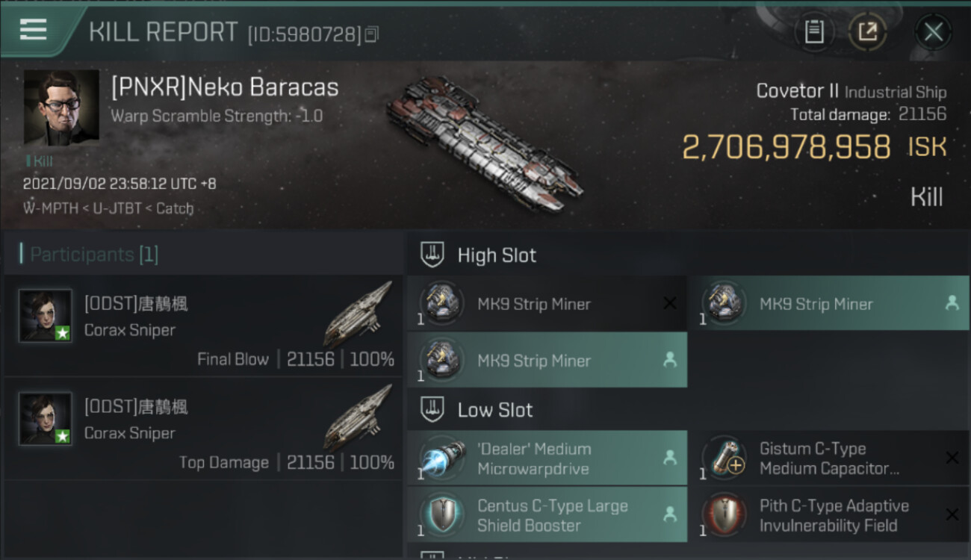Click the [PNXR]Neko Baracas pilot name
The image size is (971, 560).
click(225, 87)
